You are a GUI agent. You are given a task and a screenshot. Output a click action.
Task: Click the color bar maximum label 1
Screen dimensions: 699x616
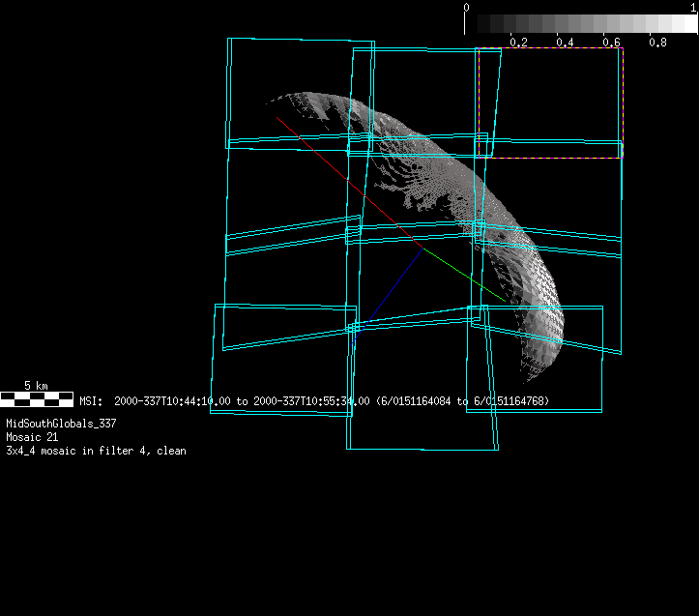click(693, 7)
